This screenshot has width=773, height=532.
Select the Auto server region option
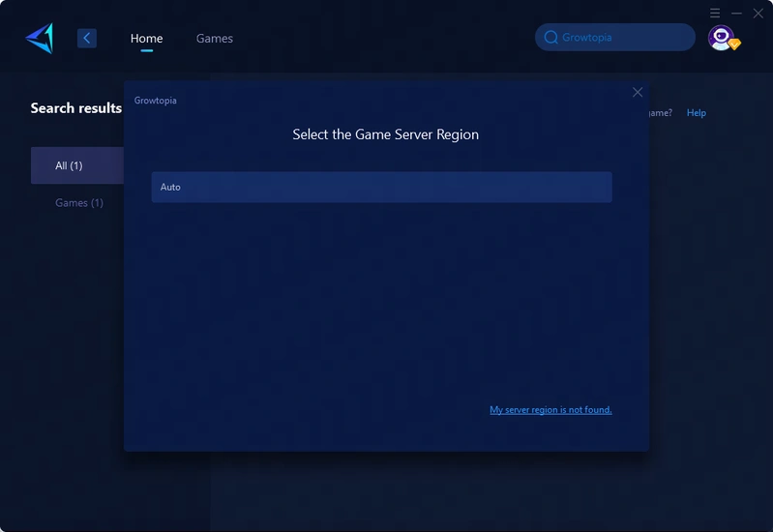(381, 187)
